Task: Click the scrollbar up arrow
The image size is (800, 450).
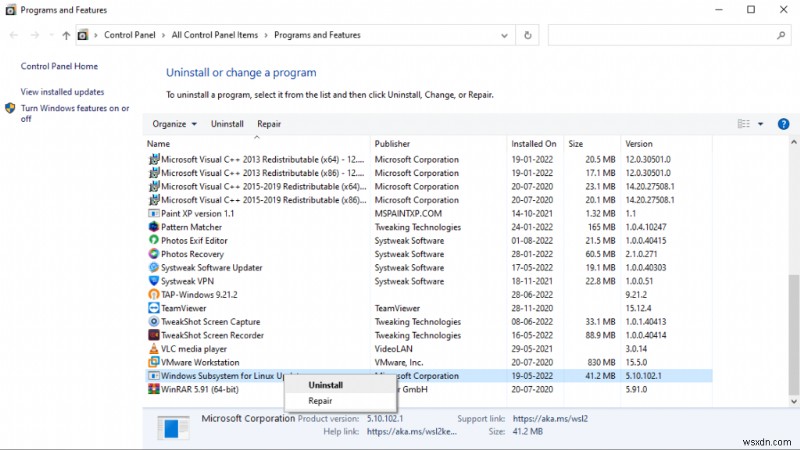Action: point(793,142)
